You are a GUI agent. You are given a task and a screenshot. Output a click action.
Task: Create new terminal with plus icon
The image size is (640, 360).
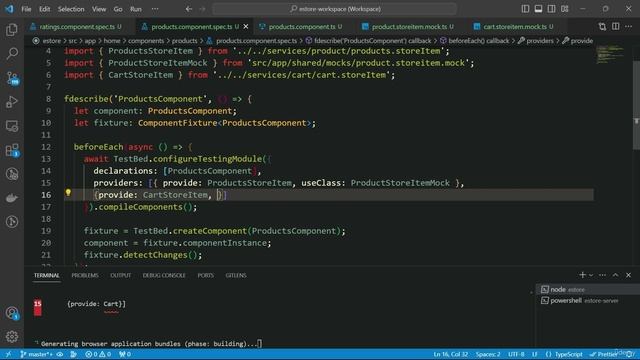tap(582, 275)
